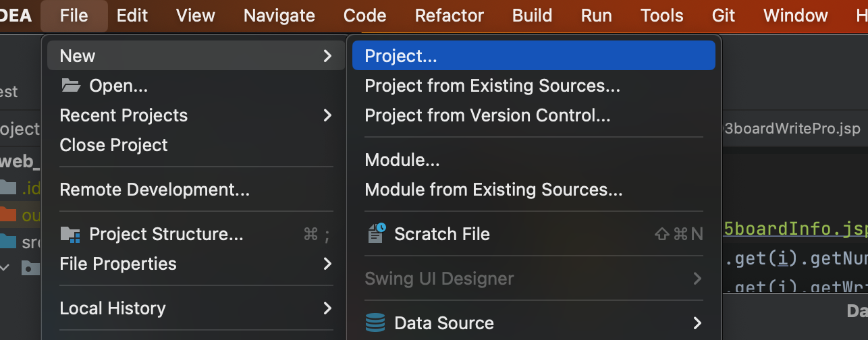Open the Navigate menu

[279, 15]
